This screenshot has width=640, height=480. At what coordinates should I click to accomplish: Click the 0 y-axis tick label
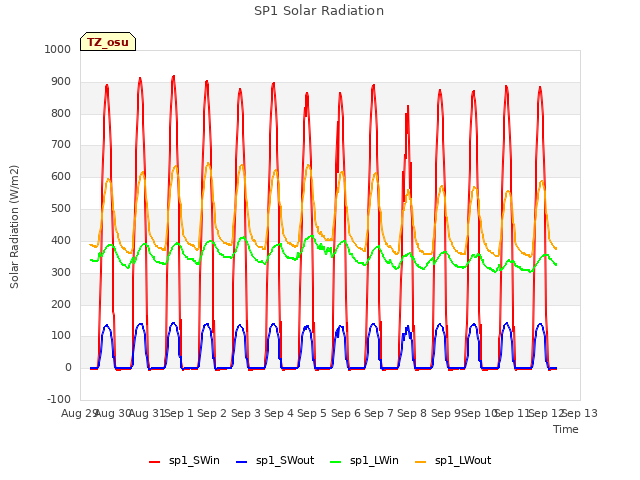[x=68, y=367]
